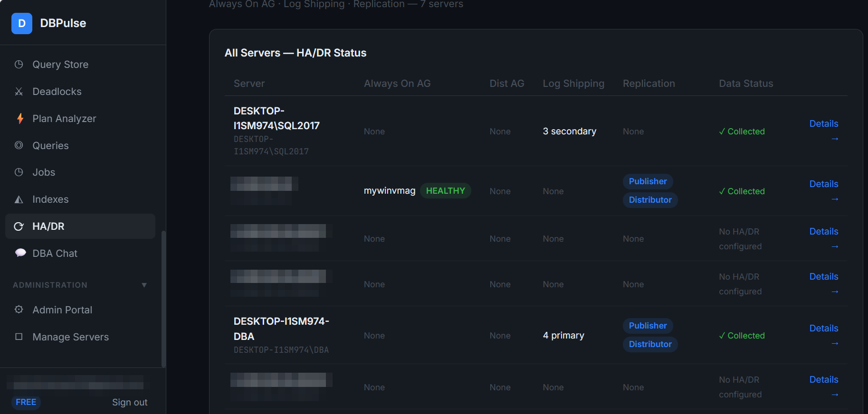
Task: Sign out of DBPulse
Action: point(130,402)
